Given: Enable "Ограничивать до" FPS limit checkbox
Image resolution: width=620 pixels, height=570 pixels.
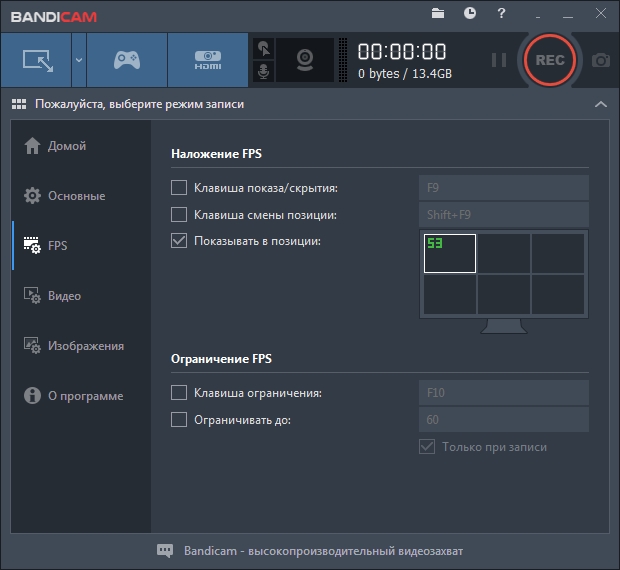Looking at the screenshot, I should 179,420.
